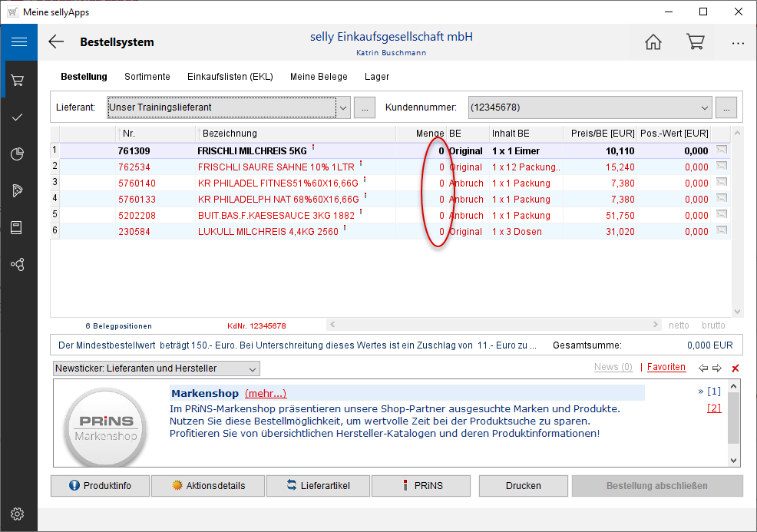The height and width of the screenshot is (532, 757).
Task: Click the back arrow next to Bestellsystem
Action: click(x=56, y=42)
